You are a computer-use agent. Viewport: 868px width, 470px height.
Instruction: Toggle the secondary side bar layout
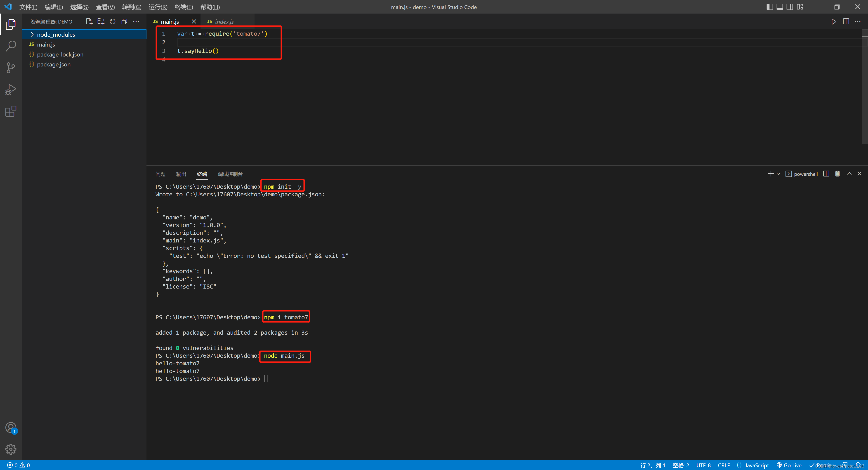(790, 7)
